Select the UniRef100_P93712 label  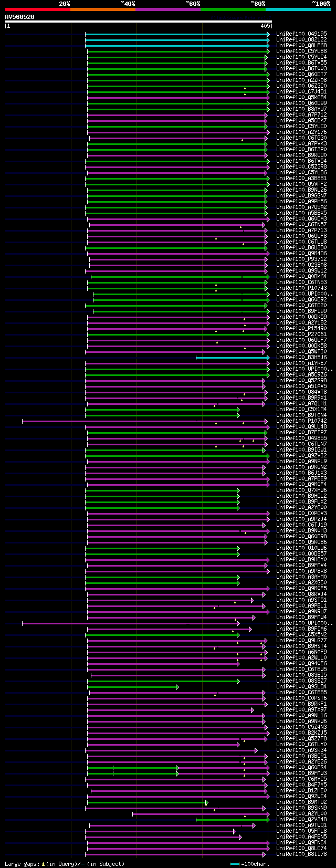pyautogui.click(x=301, y=259)
